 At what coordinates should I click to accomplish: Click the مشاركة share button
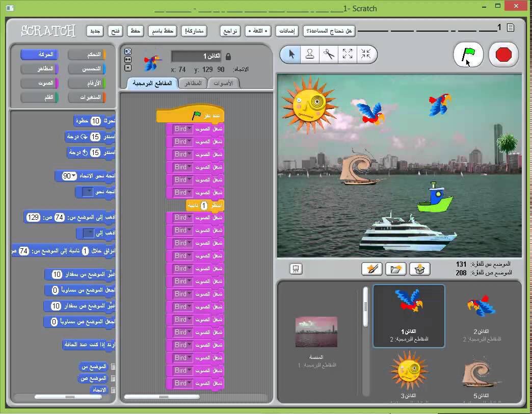point(194,31)
